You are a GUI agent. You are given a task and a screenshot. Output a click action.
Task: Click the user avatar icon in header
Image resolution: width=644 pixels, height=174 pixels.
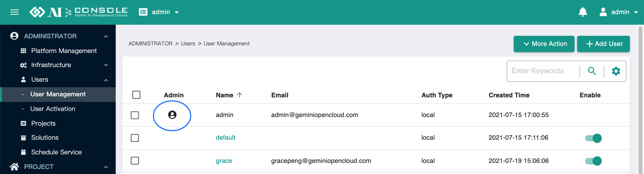click(603, 12)
